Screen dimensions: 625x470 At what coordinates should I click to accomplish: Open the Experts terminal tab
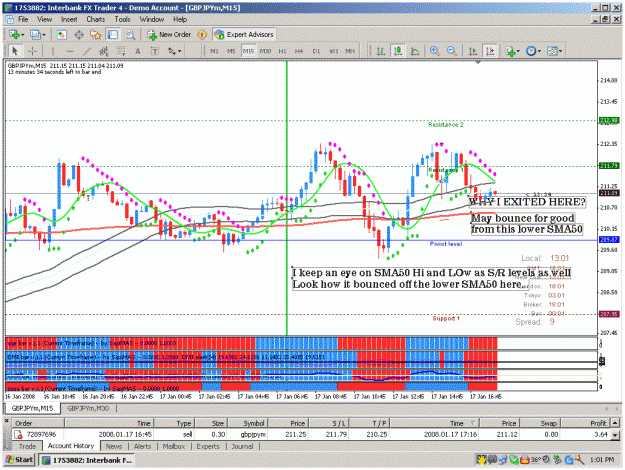click(208, 446)
